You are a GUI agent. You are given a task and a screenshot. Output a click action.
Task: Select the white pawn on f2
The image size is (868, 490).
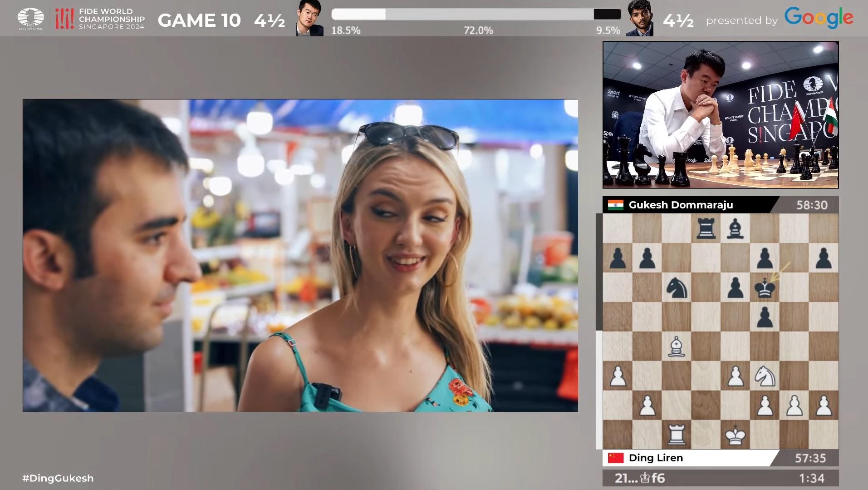765,406
